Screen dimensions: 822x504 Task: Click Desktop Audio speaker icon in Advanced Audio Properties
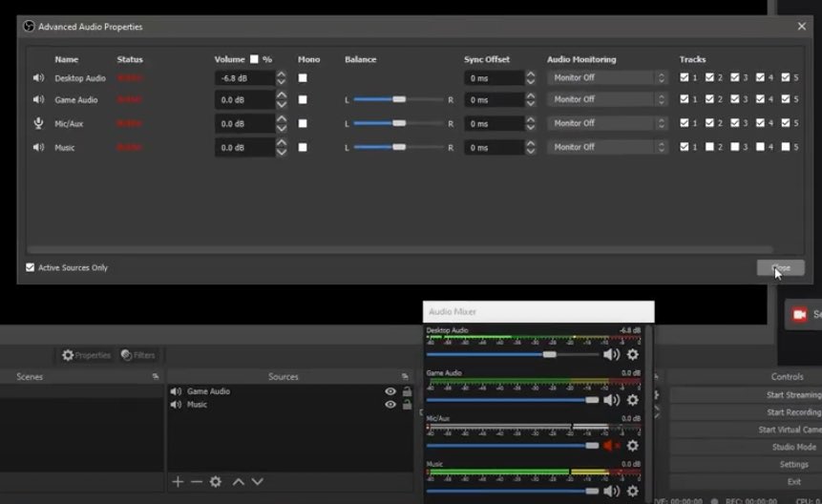click(x=38, y=78)
